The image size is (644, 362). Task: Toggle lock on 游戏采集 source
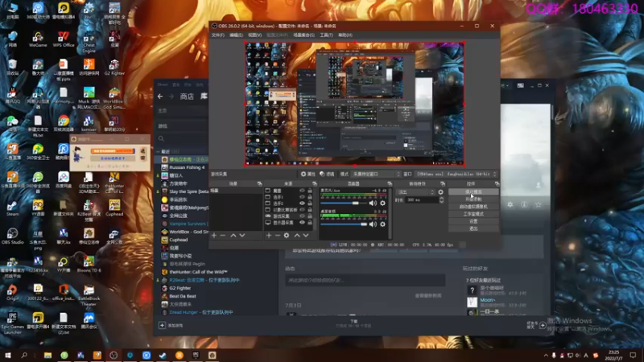[x=310, y=216]
